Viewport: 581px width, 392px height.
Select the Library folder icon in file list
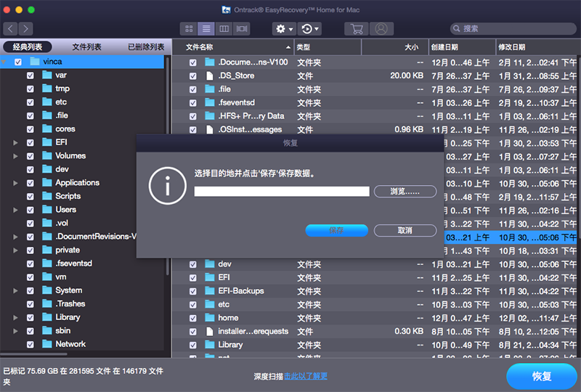click(x=210, y=345)
